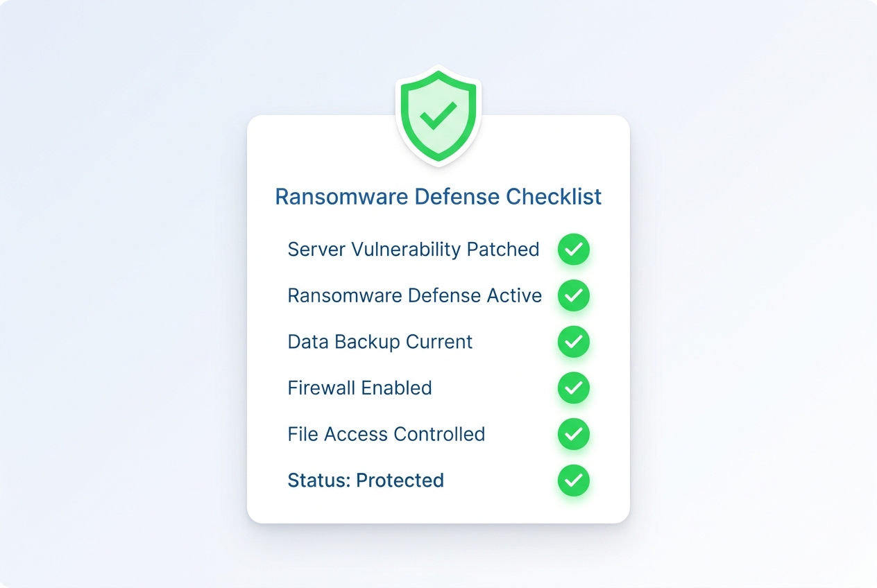This screenshot has width=877, height=588.
Task: Click the checkmark beside Server Vulnerability Patched
Action: (574, 250)
